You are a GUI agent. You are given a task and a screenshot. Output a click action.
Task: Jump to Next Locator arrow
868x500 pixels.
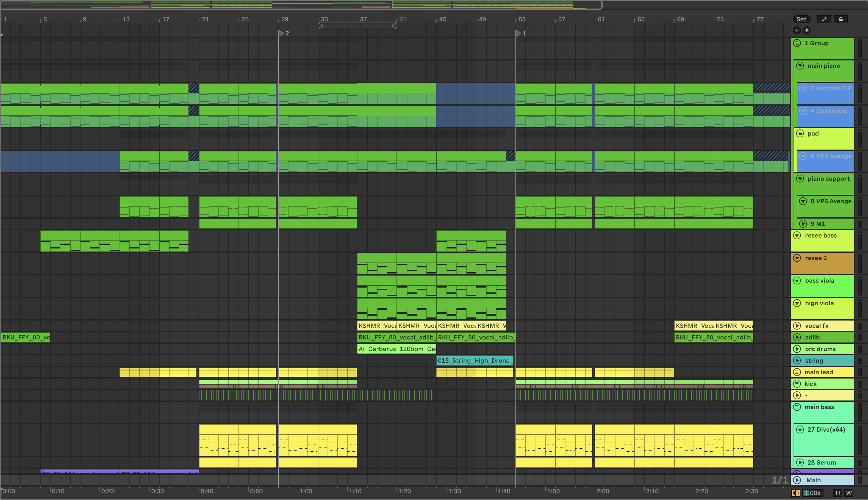click(807, 30)
